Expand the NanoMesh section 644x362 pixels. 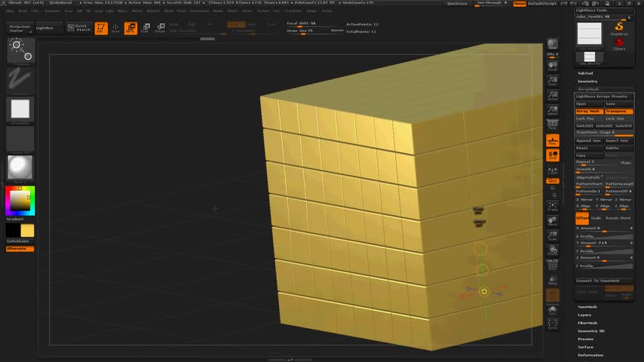click(x=587, y=307)
